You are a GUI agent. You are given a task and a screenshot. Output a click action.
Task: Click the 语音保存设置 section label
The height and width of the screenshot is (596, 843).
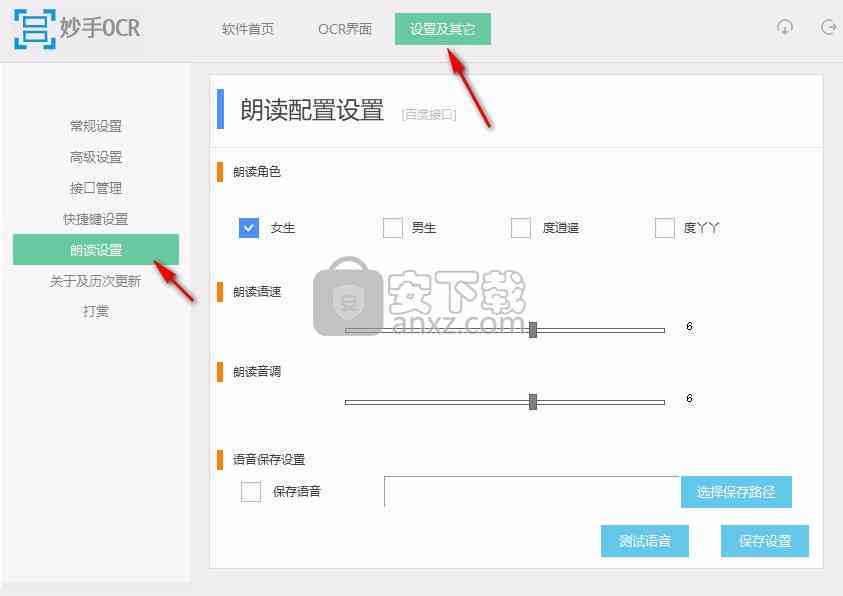(x=269, y=459)
